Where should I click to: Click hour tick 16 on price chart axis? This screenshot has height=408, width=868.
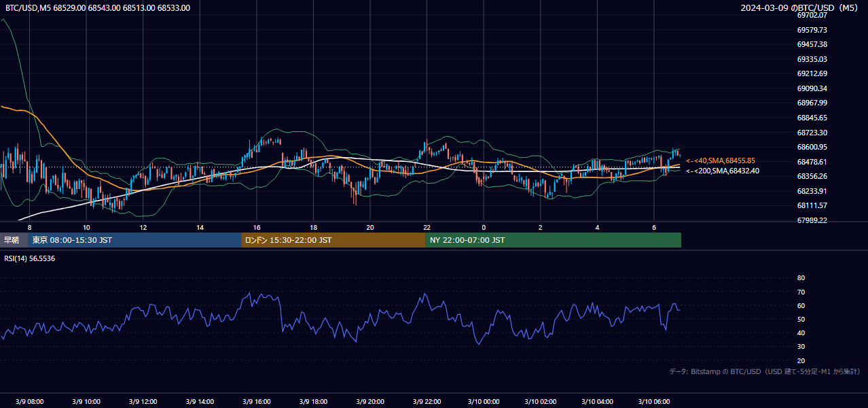point(257,227)
